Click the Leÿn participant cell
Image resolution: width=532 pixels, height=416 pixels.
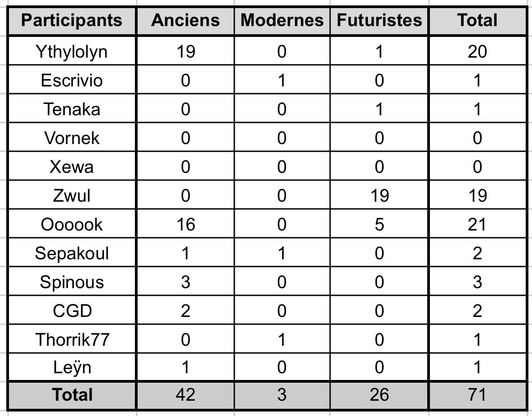72,368
